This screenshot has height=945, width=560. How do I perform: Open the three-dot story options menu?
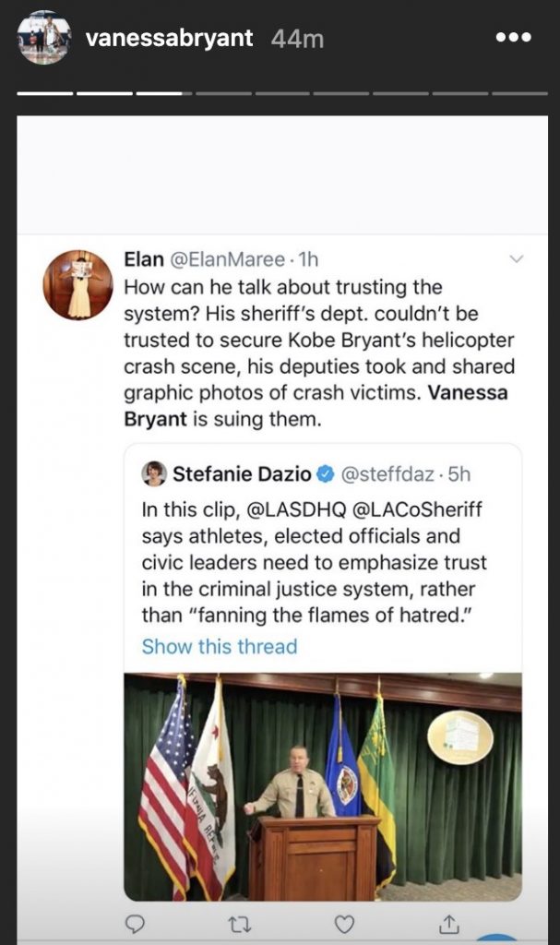tap(513, 38)
